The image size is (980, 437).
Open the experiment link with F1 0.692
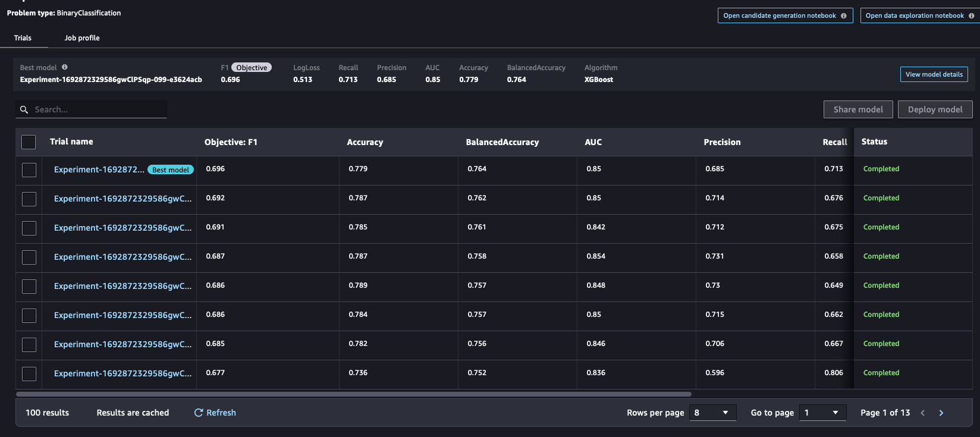point(122,199)
